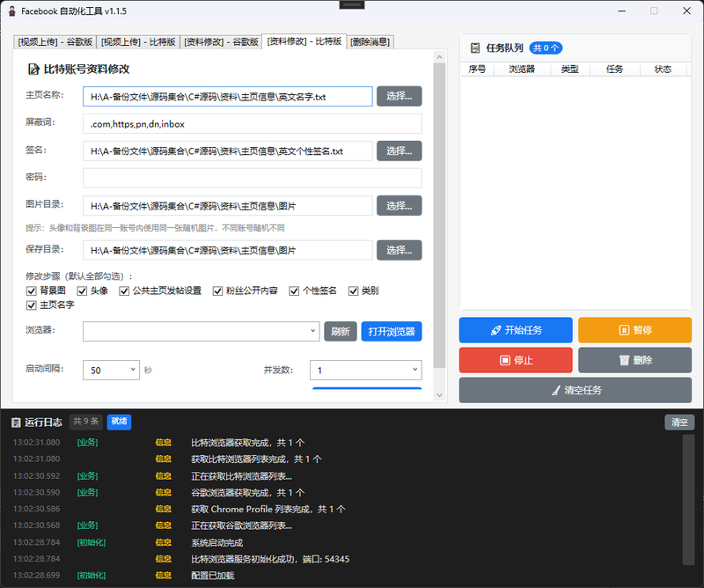Open the 浏览器 dropdown list
The height and width of the screenshot is (588, 704).
click(202, 332)
